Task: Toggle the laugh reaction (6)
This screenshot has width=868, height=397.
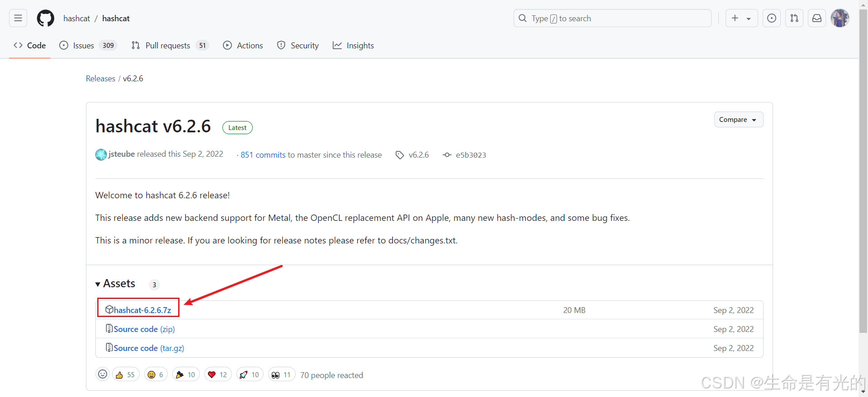Action: coord(156,374)
